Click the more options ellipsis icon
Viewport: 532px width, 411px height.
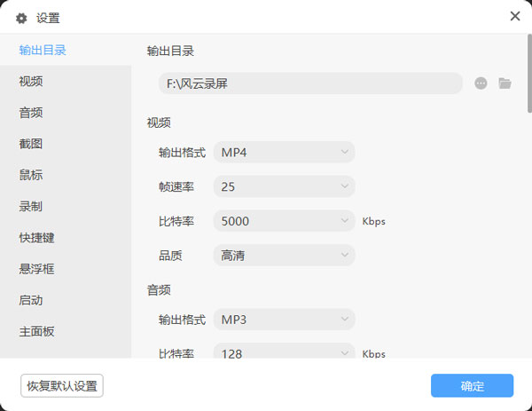(x=481, y=83)
